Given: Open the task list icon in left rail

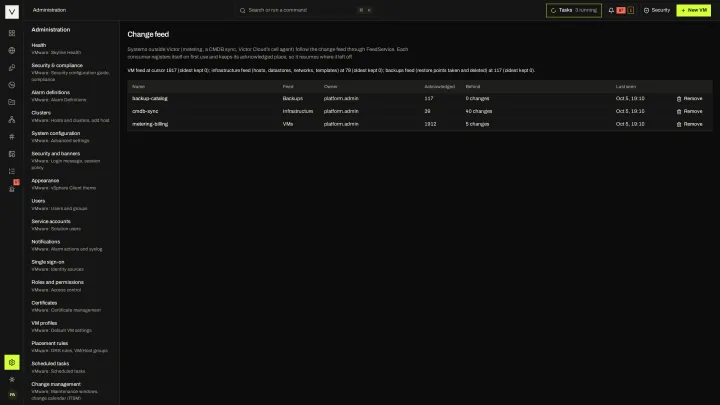Looking at the screenshot, I should tap(12, 171).
